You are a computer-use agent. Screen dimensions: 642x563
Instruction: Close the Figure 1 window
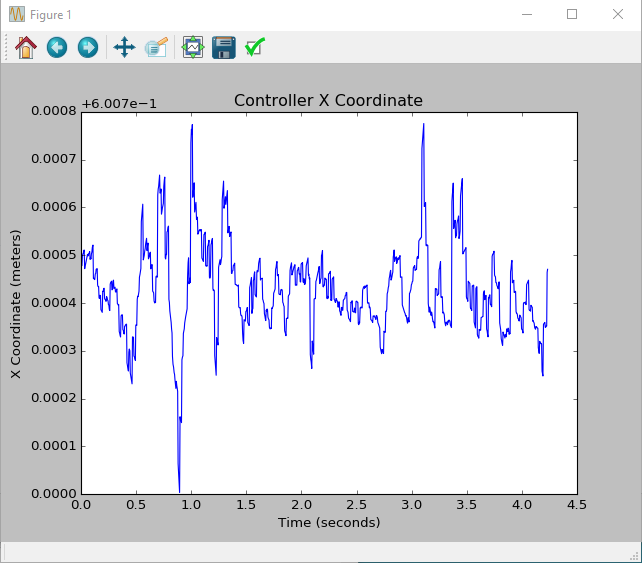(x=618, y=14)
